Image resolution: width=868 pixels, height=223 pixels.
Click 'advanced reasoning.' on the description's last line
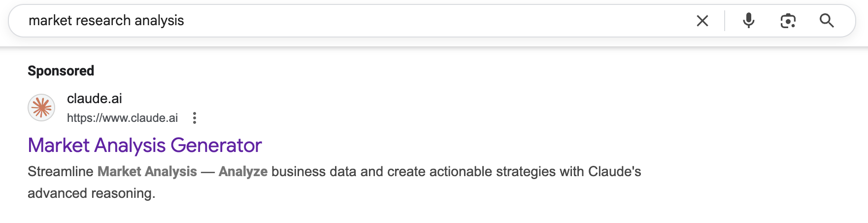[92, 193]
